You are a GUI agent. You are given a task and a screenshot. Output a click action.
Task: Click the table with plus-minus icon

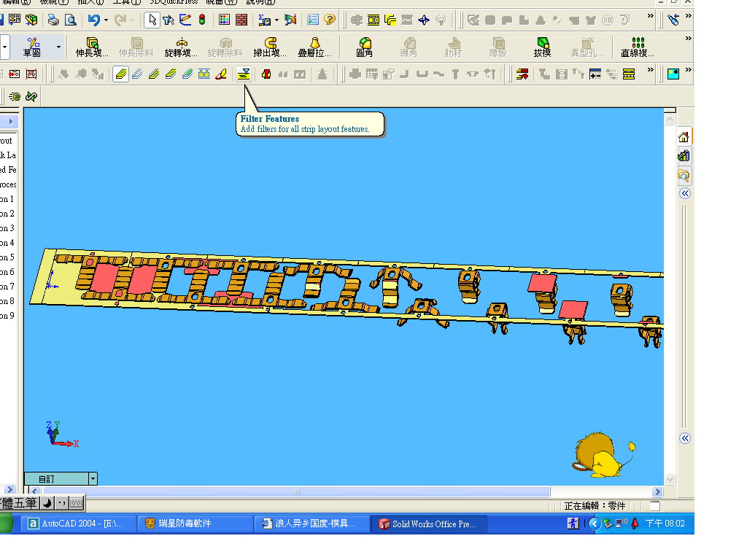[595, 74]
